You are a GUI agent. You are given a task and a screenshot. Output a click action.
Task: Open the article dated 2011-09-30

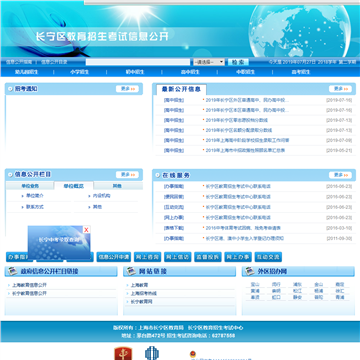(x=245, y=239)
